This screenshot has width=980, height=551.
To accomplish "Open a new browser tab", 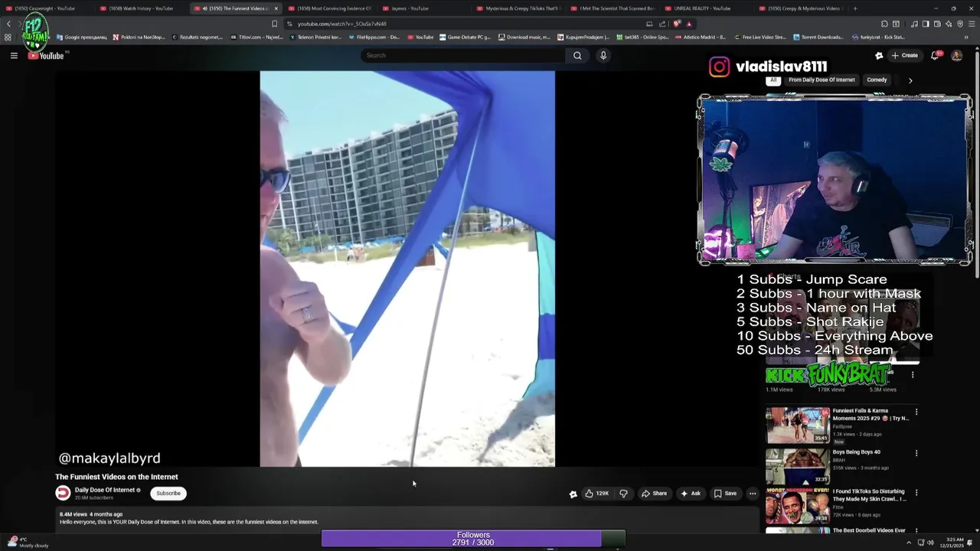I will (x=855, y=8).
